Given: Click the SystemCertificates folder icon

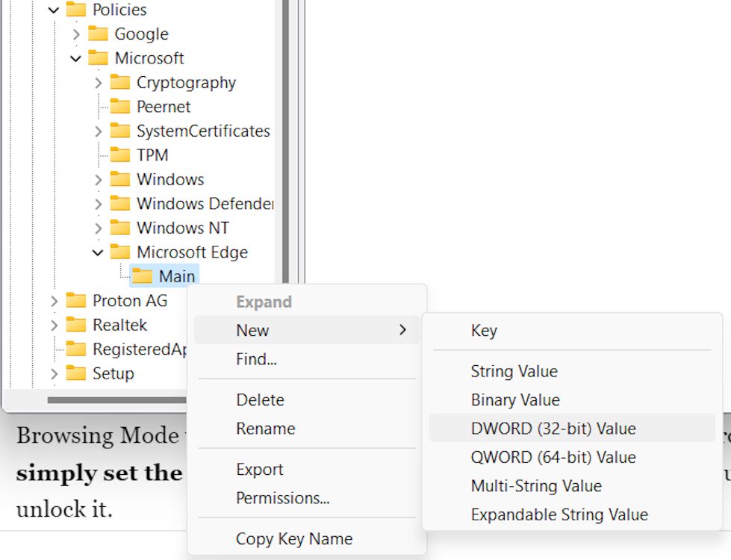Looking at the screenshot, I should 119,130.
